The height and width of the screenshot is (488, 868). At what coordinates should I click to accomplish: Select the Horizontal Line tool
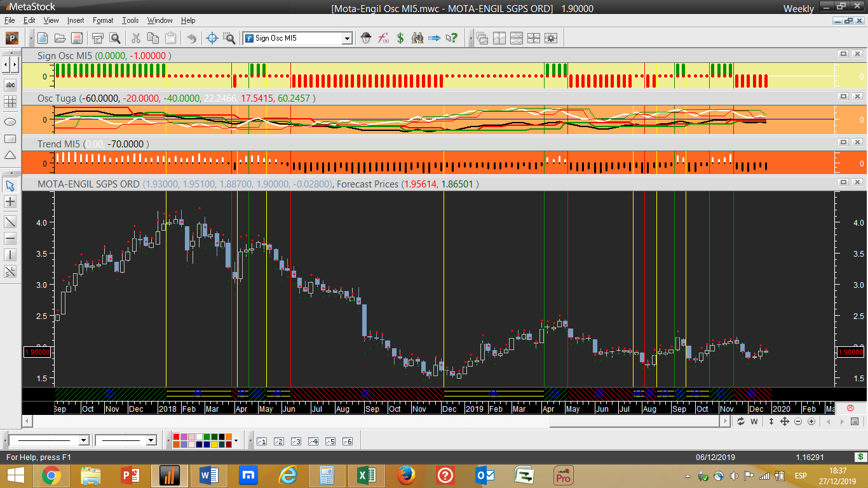[x=10, y=238]
